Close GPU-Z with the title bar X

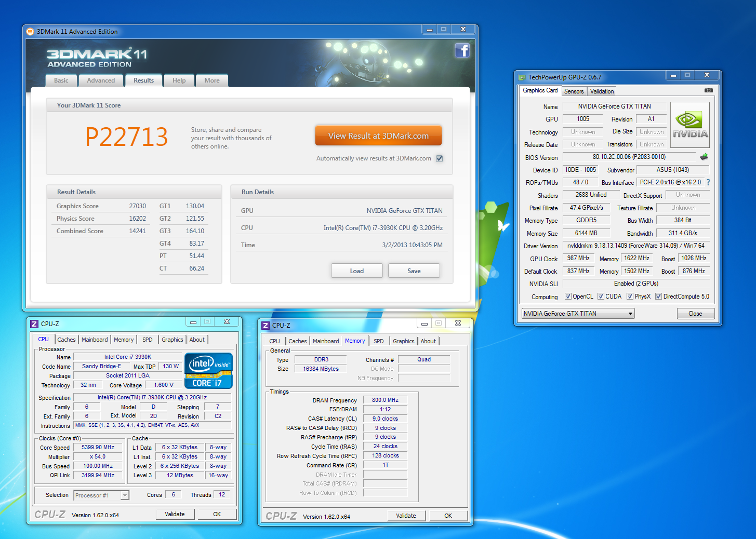(x=707, y=76)
